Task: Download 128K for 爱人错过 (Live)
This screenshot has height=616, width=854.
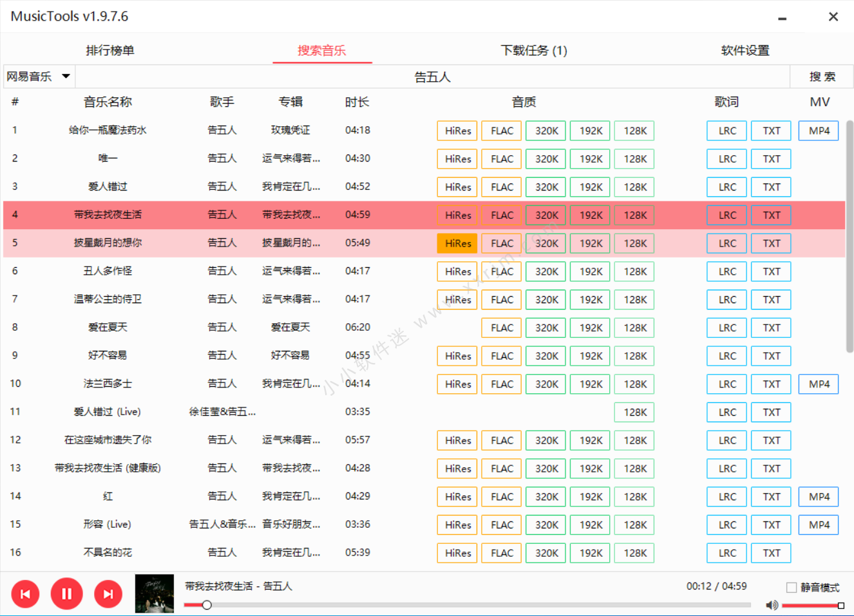Action: tap(634, 413)
